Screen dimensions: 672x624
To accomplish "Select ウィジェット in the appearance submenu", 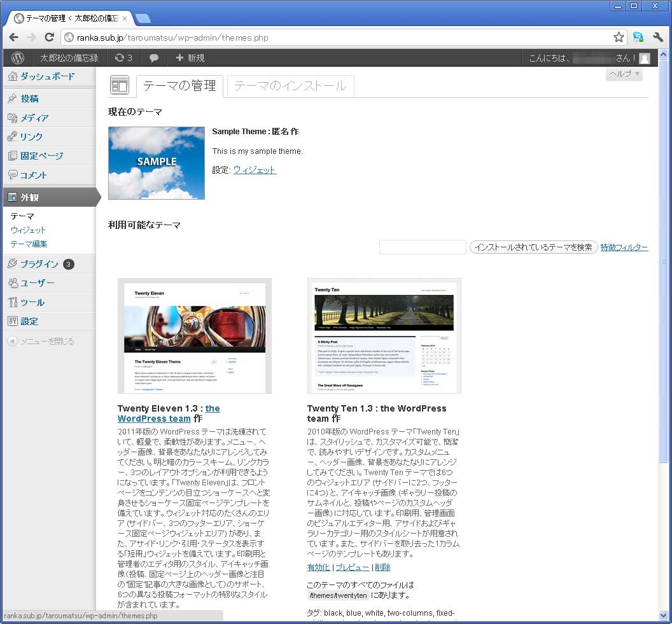I will [28, 230].
